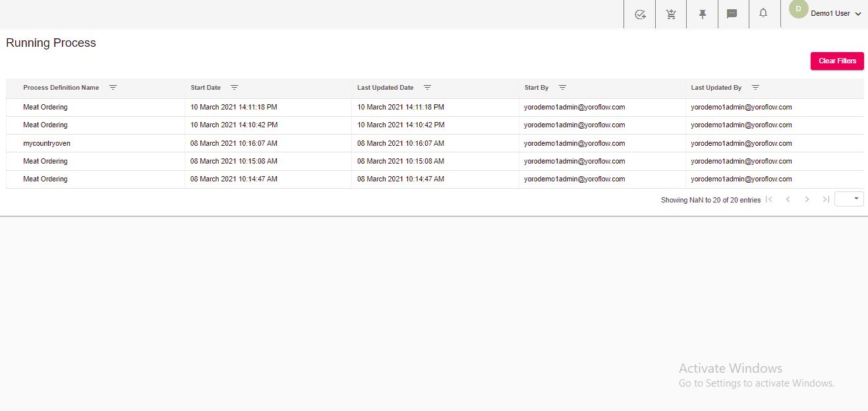
Task: Click the Clear Filters button
Action: pyautogui.click(x=837, y=61)
